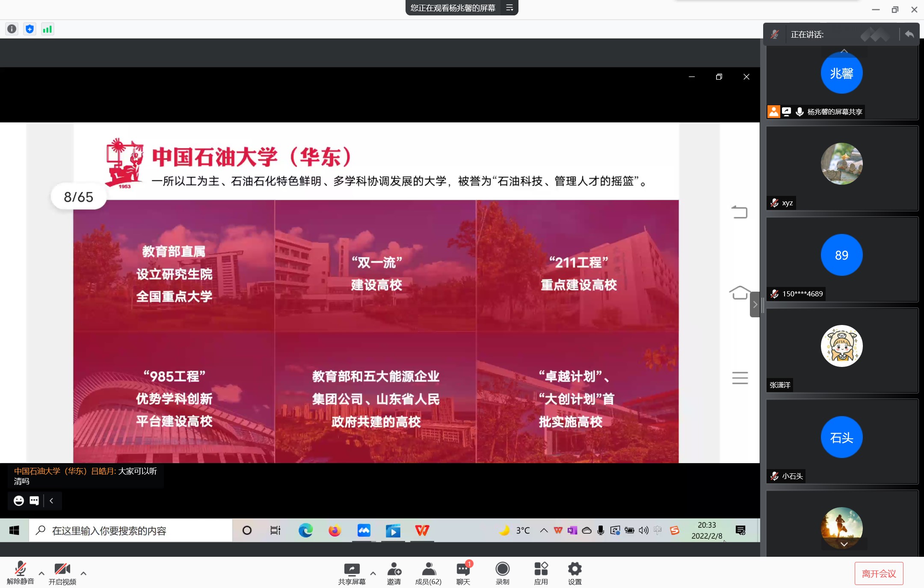Expand the microphone options chevron

click(41, 573)
